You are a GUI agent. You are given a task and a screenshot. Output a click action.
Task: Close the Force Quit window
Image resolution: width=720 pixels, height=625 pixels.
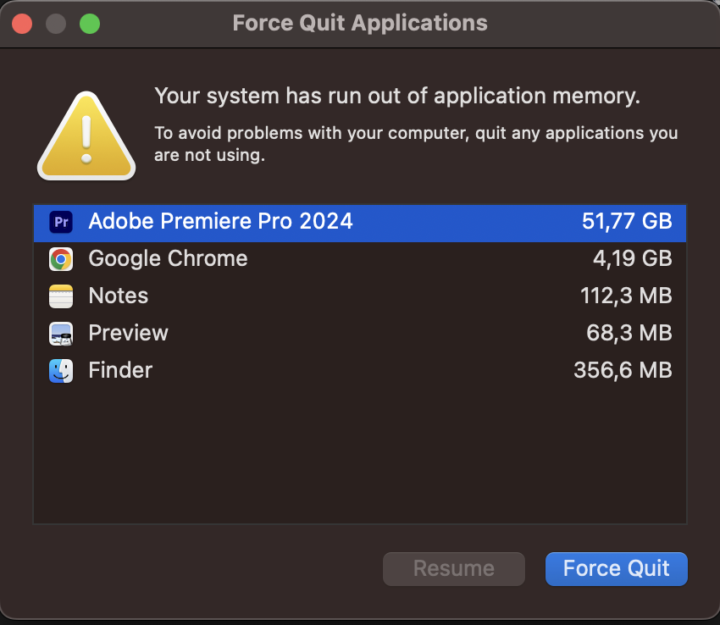coord(22,23)
